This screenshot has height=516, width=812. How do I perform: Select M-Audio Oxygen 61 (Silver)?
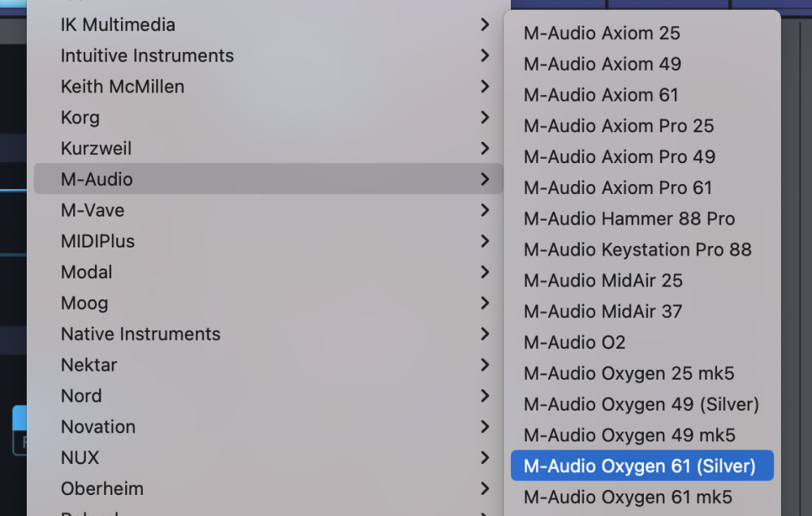coord(640,466)
